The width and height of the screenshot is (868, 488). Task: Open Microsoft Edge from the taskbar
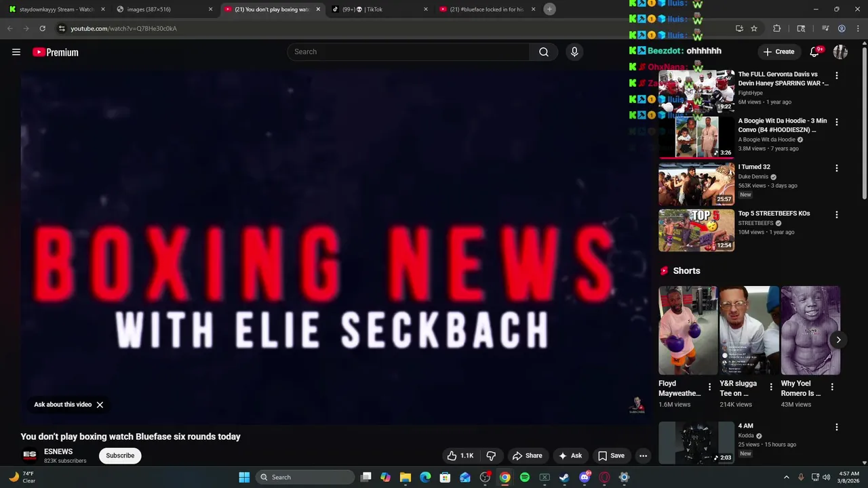425,477
